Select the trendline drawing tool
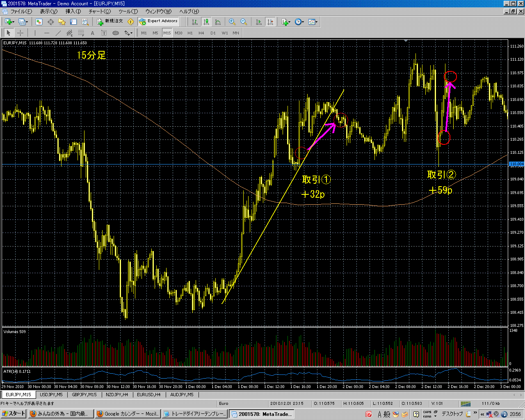This screenshot has width=525, height=420. click(x=58, y=33)
